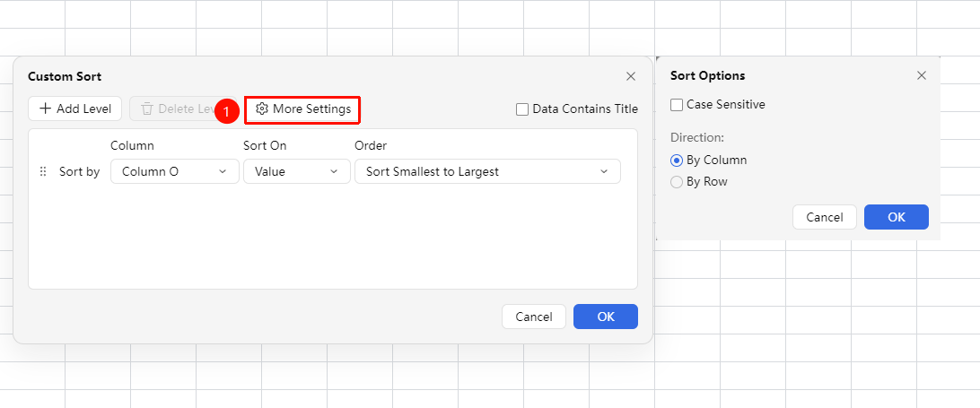The width and height of the screenshot is (980, 408).
Task: Open the Column O dropdown
Action: [x=175, y=171]
